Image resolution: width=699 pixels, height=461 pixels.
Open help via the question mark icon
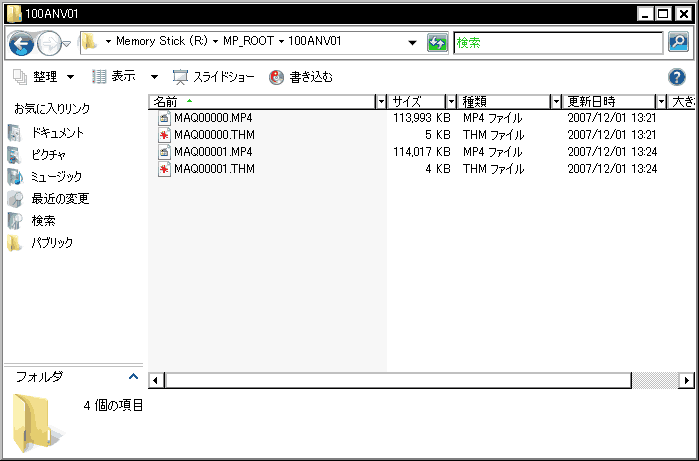point(676,77)
